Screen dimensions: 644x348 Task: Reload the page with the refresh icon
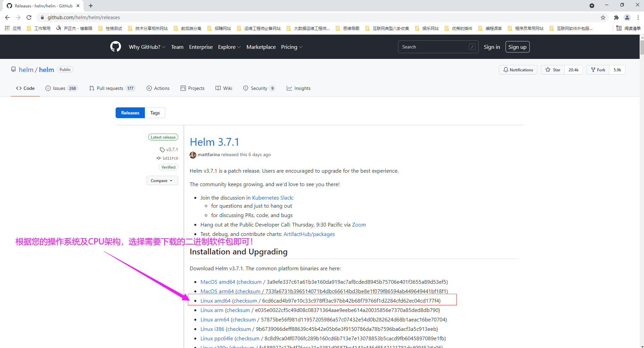click(29, 18)
